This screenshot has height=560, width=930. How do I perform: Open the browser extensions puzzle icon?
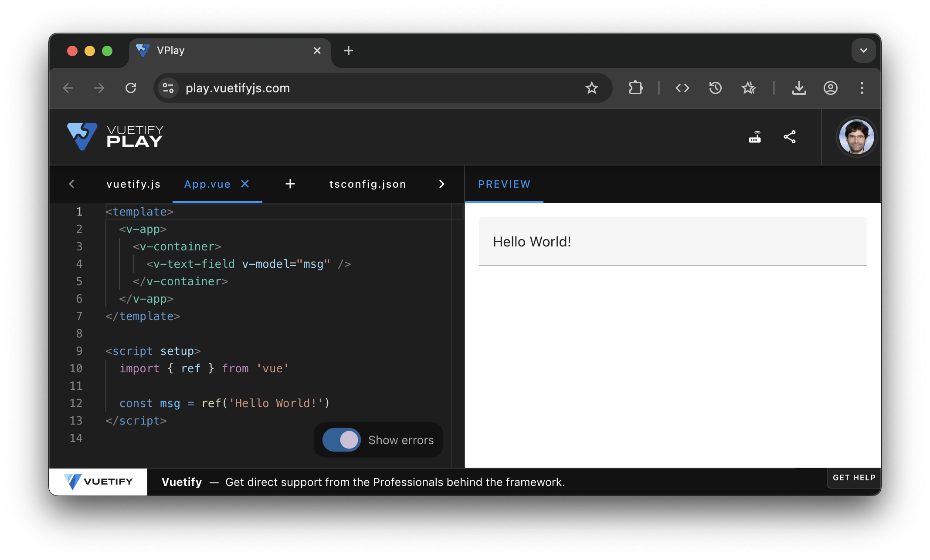click(x=635, y=88)
